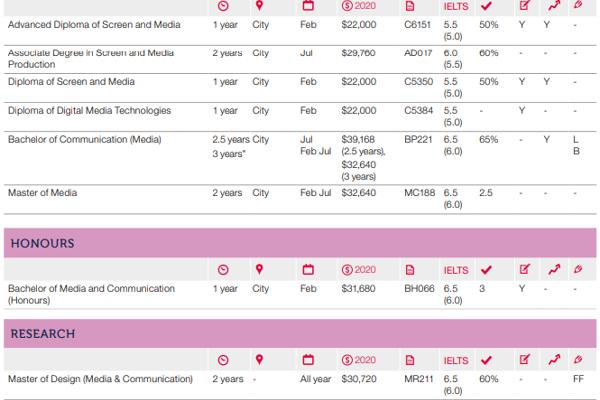This screenshot has height=400, width=600.
Task: Click the trend arrow icon in Research section
Action: 554,359
